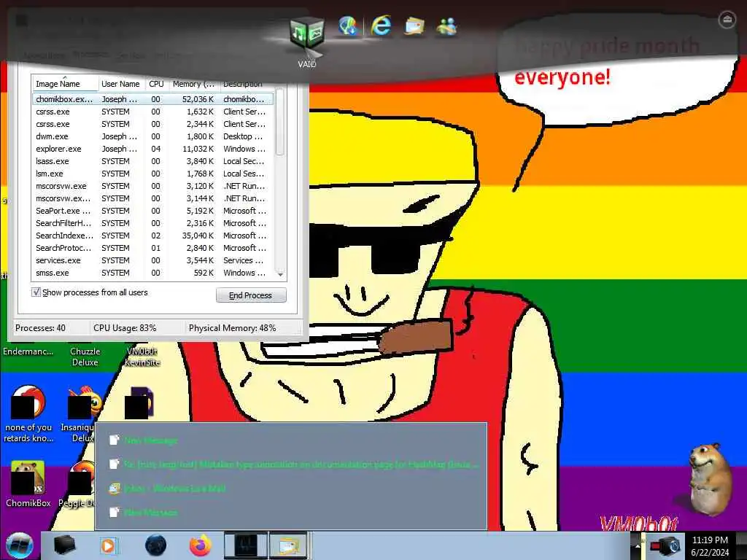Viewport: 747px width, 560px height.
Task: Select the mscorsvw.ex... row using 3,144 K
Action: click(153, 198)
